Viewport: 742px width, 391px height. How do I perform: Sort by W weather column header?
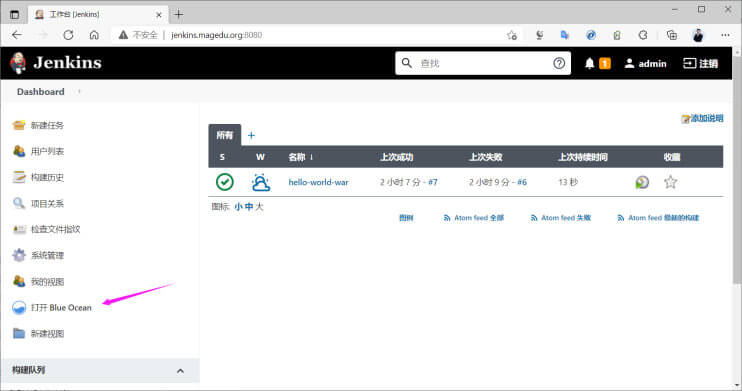[x=260, y=157]
